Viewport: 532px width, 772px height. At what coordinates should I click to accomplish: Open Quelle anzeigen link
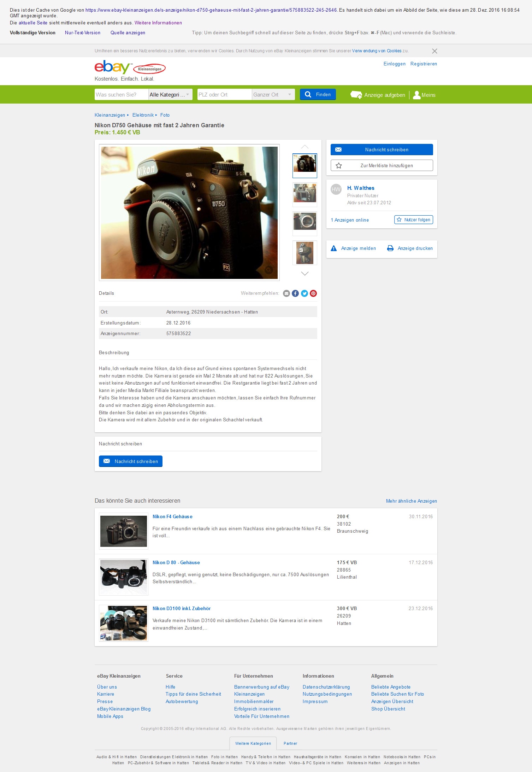[128, 33]
